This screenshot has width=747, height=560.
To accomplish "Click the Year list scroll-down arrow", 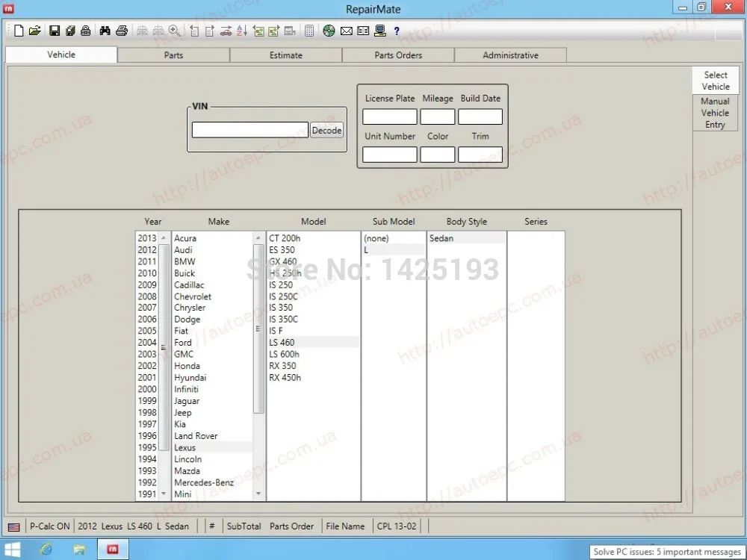I will (164, 494).
